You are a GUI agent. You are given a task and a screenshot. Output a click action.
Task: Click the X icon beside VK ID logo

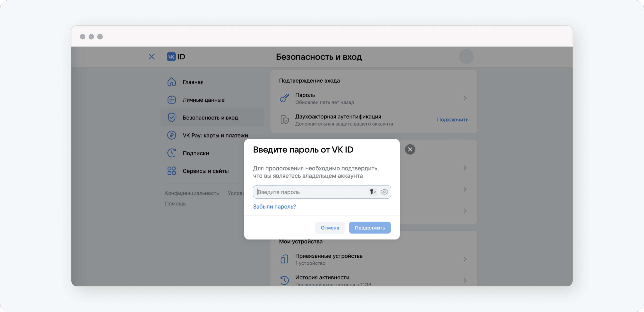[x=152, y=56]
